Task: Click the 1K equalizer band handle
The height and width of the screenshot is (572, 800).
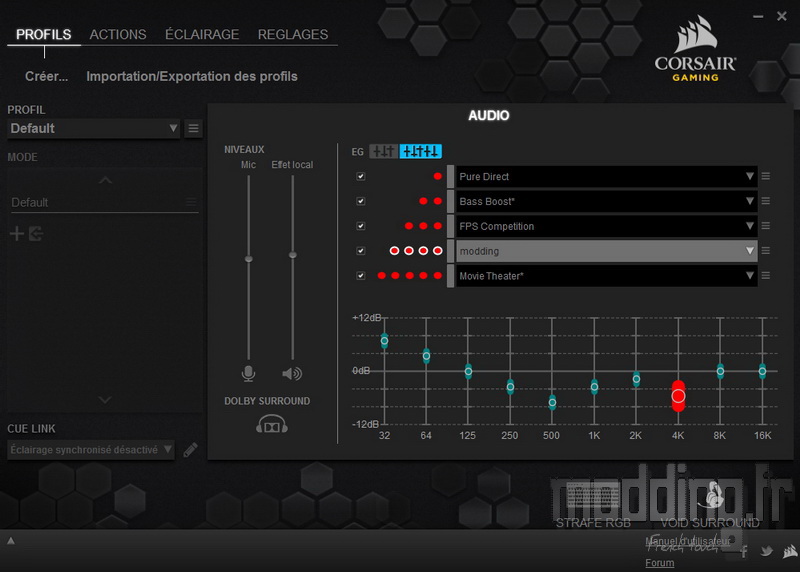Action: coord(594,387)
